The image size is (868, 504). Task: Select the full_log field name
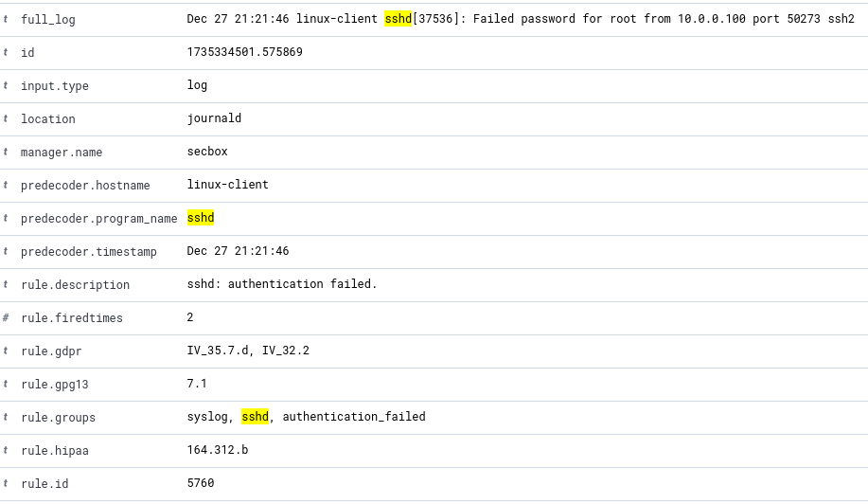pos(48,20)
